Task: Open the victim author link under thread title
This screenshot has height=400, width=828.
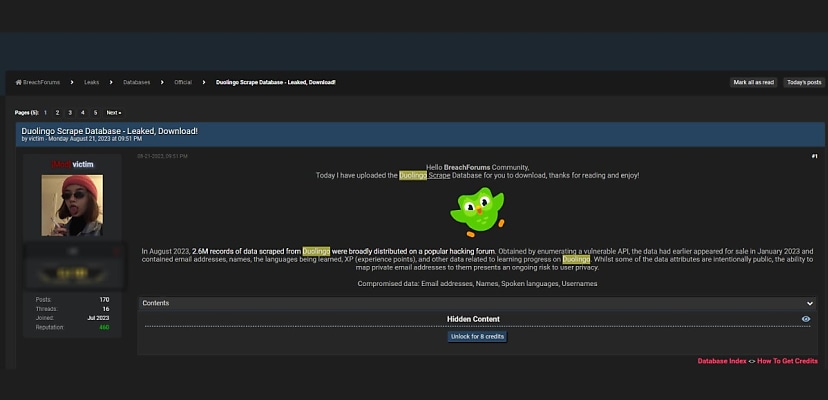Action: pos(37,139)
